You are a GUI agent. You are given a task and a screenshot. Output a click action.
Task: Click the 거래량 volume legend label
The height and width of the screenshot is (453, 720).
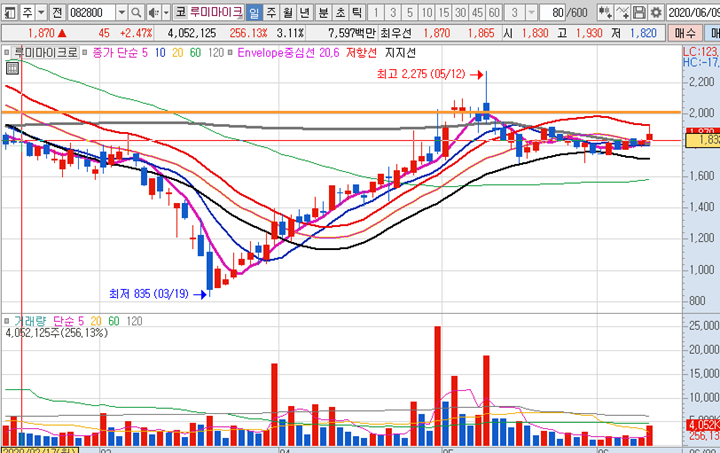coord(30,321)
